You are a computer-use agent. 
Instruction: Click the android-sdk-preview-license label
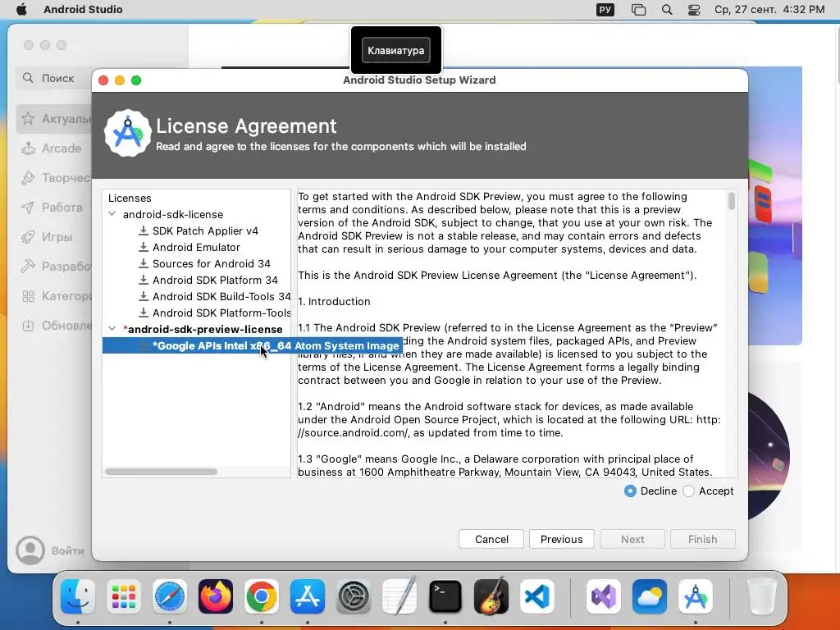point(203,329)
